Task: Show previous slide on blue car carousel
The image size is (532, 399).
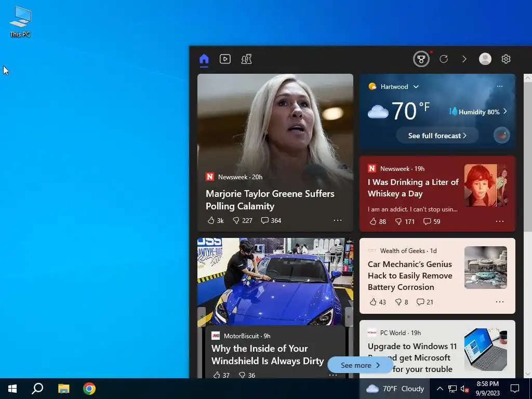Action: click(202, 316)
